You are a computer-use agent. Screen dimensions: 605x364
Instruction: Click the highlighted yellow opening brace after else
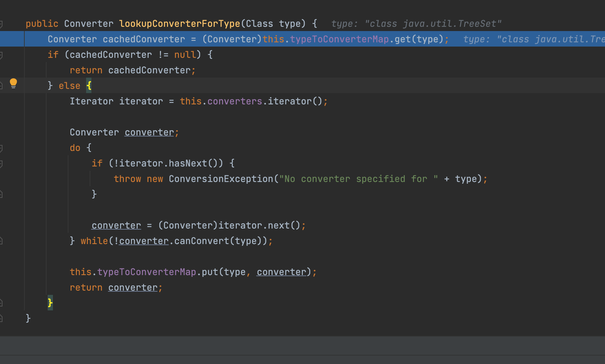coord(89,86)
